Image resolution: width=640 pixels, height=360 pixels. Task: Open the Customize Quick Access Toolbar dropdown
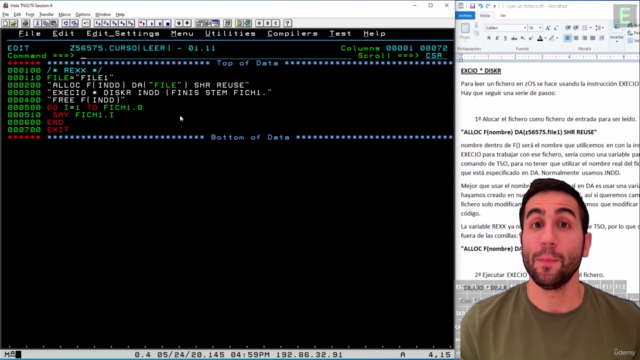494,6
